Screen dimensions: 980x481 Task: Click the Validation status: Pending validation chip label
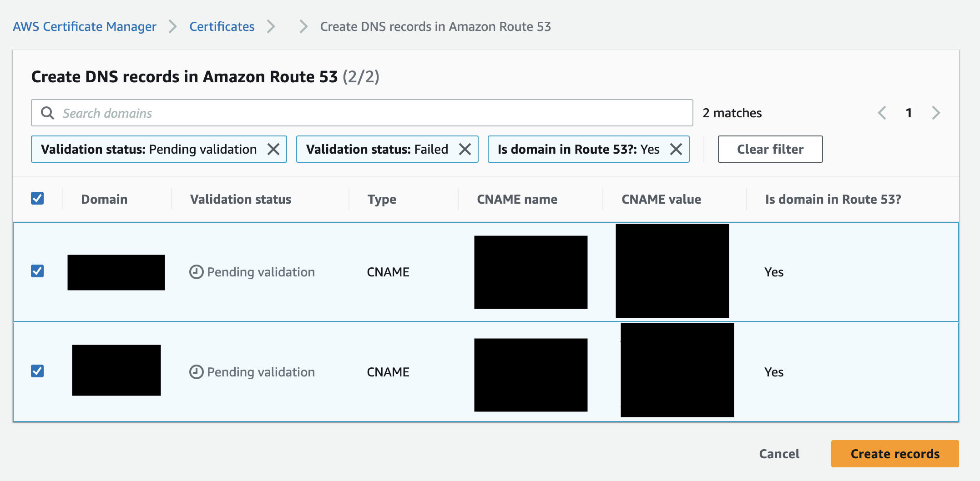coord(149,149)
